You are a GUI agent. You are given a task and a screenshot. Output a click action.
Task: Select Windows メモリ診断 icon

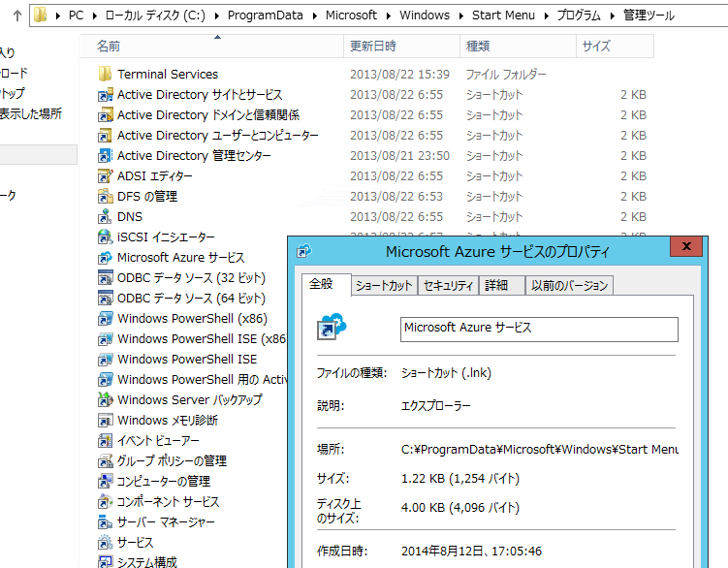click(105, 421)
